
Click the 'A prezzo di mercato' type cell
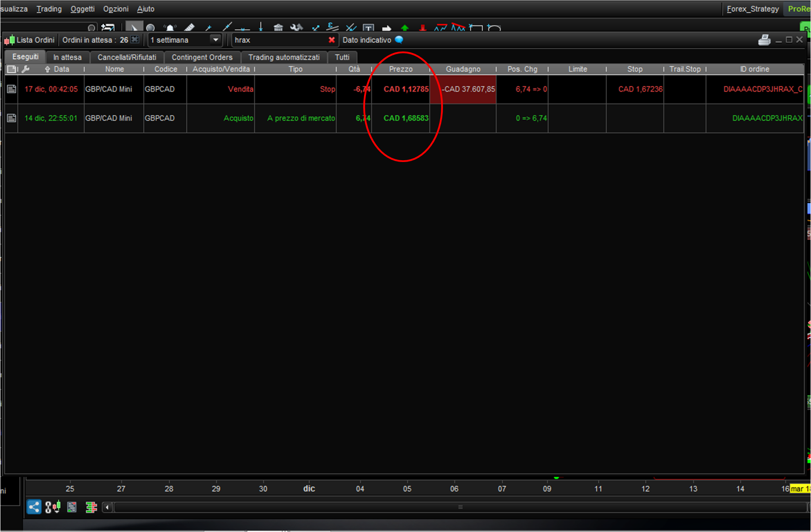pos(295,118)
